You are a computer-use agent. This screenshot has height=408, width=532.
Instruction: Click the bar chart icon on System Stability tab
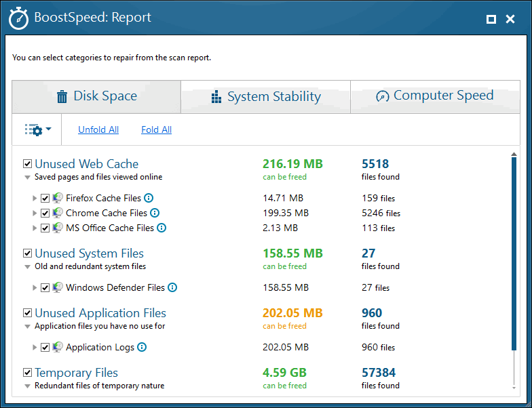pyautogui.click(x=216, y=96)
